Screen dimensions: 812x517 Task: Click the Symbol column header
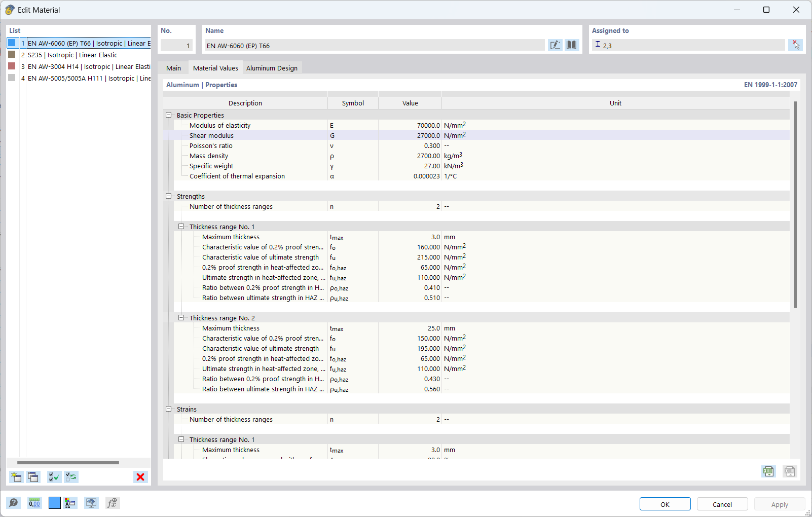[353, 103]
